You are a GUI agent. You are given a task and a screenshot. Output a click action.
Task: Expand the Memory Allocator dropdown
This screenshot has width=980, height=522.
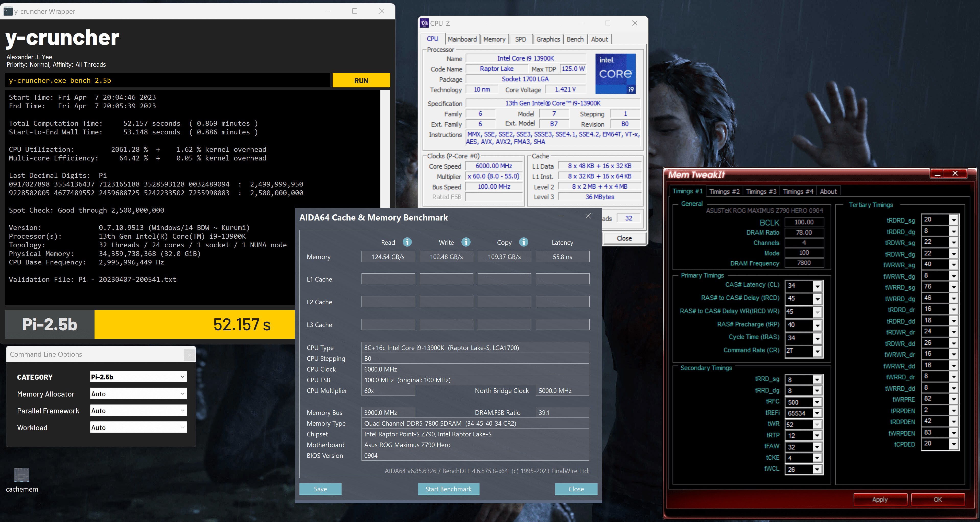pyautogui.click(x=138, y=393)
